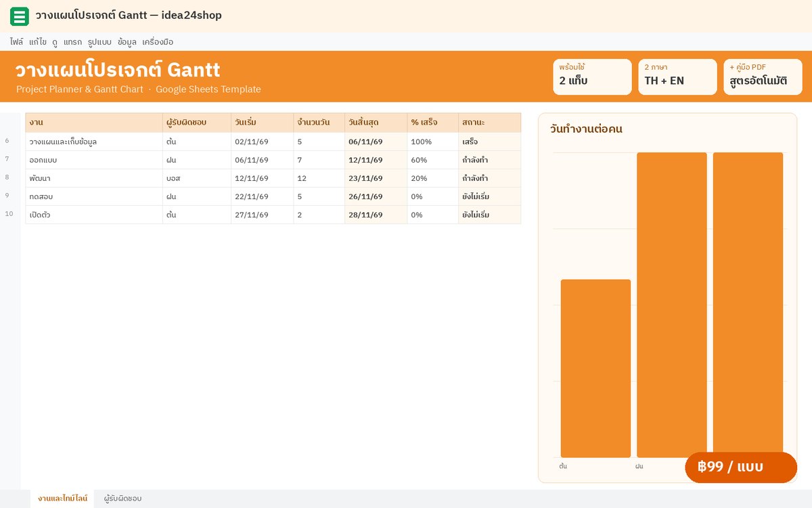
Task: Click the start date 02/11/69
Action: [x=263, y=142]
